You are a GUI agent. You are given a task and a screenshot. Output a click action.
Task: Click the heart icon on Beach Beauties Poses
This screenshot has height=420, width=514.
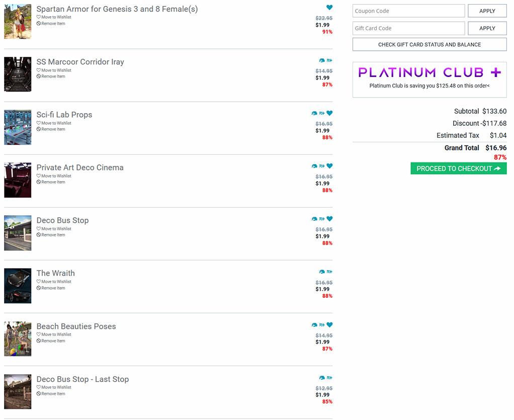329,325
